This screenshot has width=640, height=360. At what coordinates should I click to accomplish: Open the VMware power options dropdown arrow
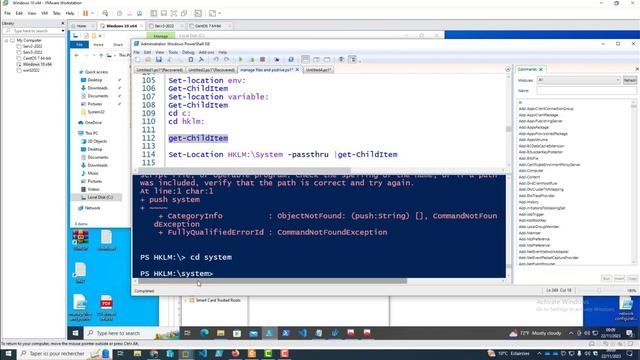point(92,13)
